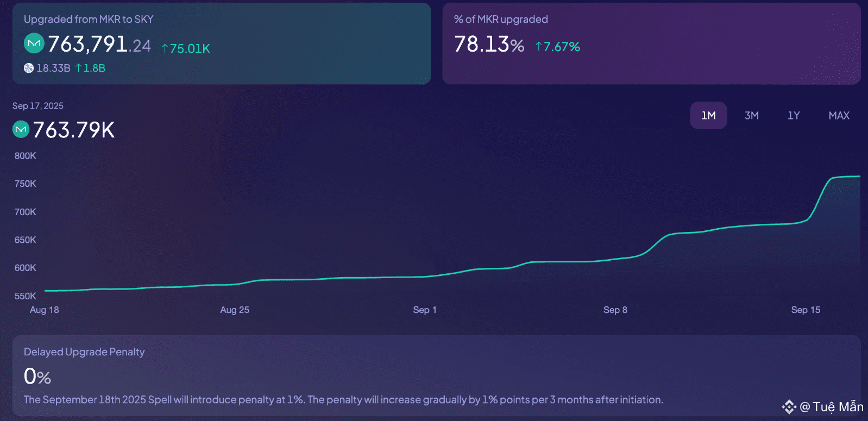Click the 763,791.24 upgraded amount
This screenshot has width=868, height=421.
pyautogui.click(x=99, y=44)
